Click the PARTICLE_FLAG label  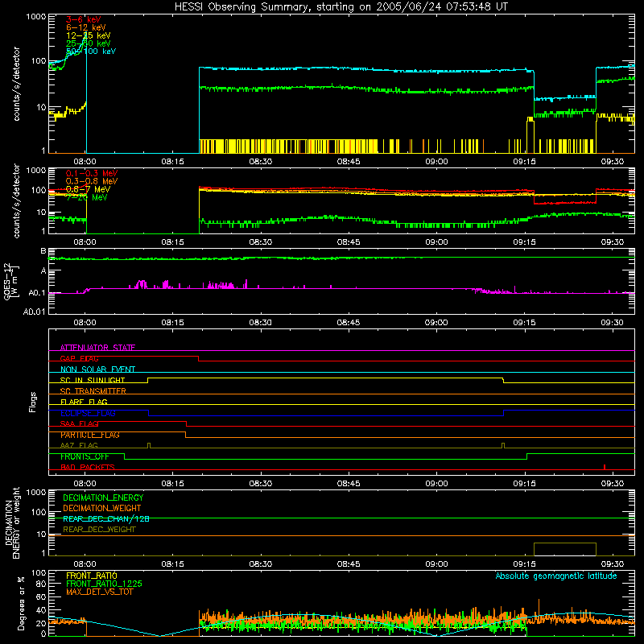(x=90, y=435)
